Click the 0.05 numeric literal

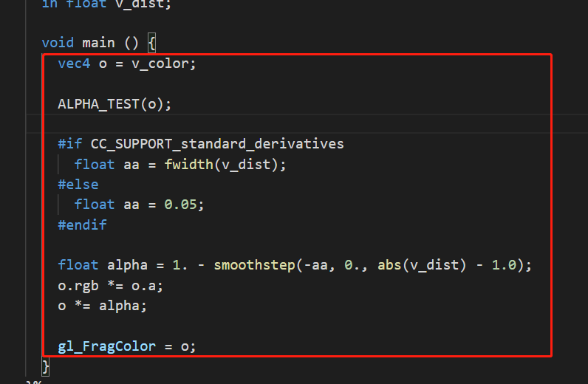pyautogui.click(x=184, y=205)
